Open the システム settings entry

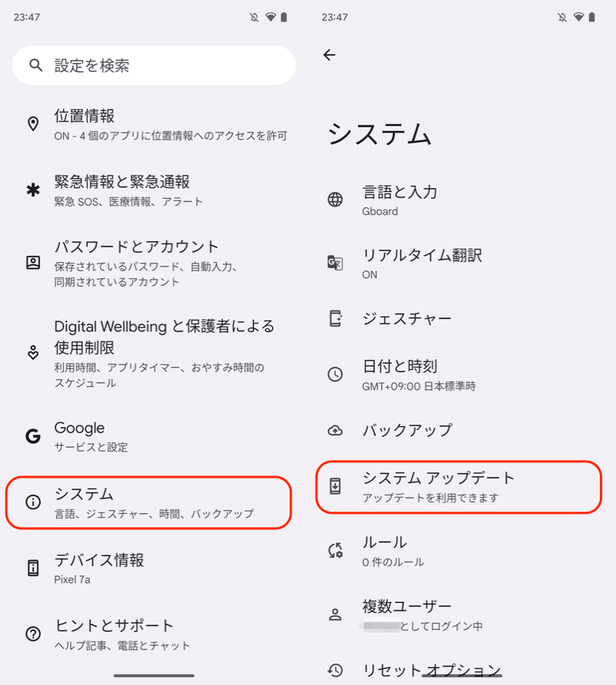149,502
